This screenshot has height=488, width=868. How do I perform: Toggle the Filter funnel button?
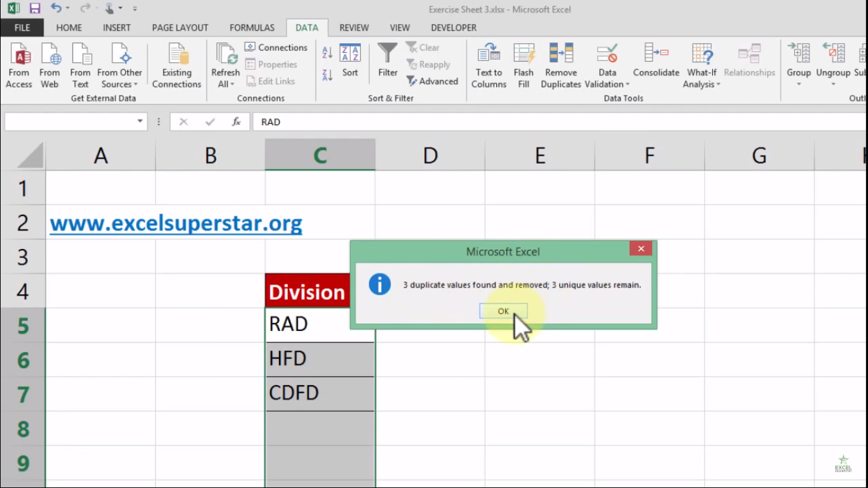coord(388,61)
